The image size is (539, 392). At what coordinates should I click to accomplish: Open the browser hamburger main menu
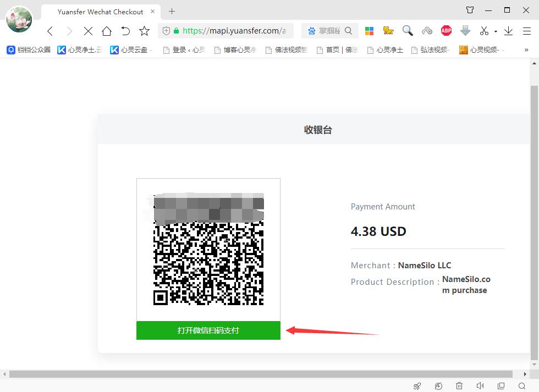(x=527, y=31)
